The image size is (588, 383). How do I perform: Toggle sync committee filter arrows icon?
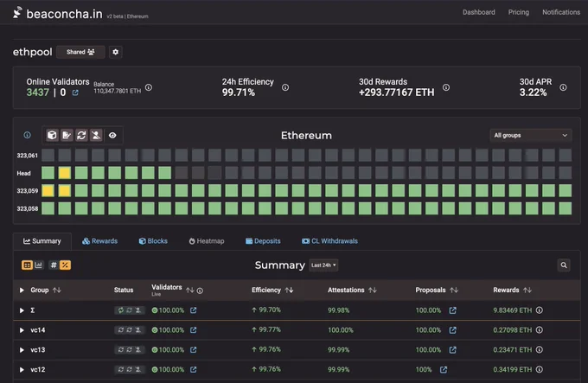tap(81, 135)
